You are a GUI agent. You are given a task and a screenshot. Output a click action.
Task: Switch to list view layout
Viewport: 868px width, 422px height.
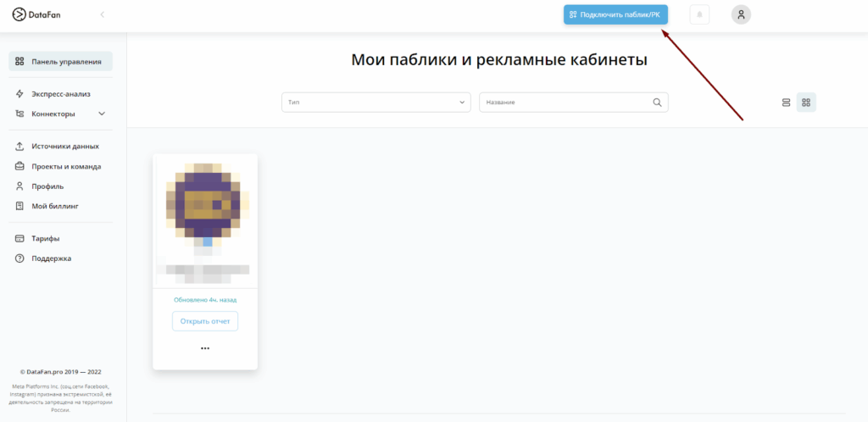point(786,103)
